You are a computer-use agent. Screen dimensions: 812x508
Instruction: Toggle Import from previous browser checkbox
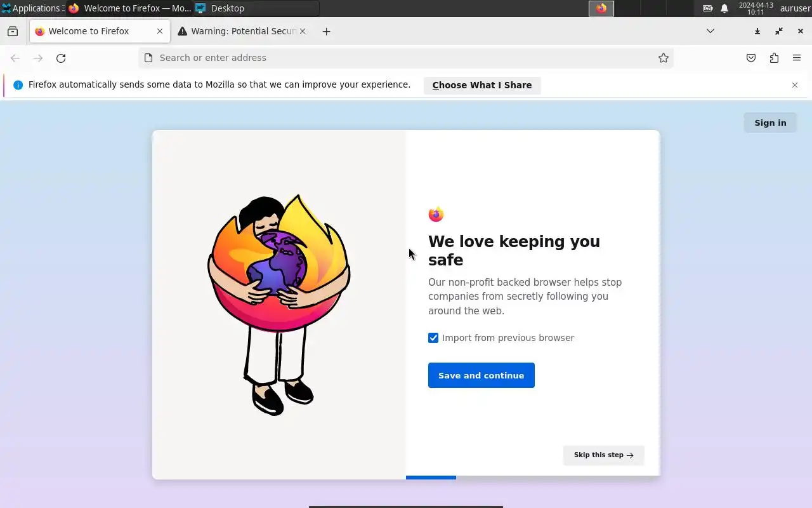coord(433,338)
